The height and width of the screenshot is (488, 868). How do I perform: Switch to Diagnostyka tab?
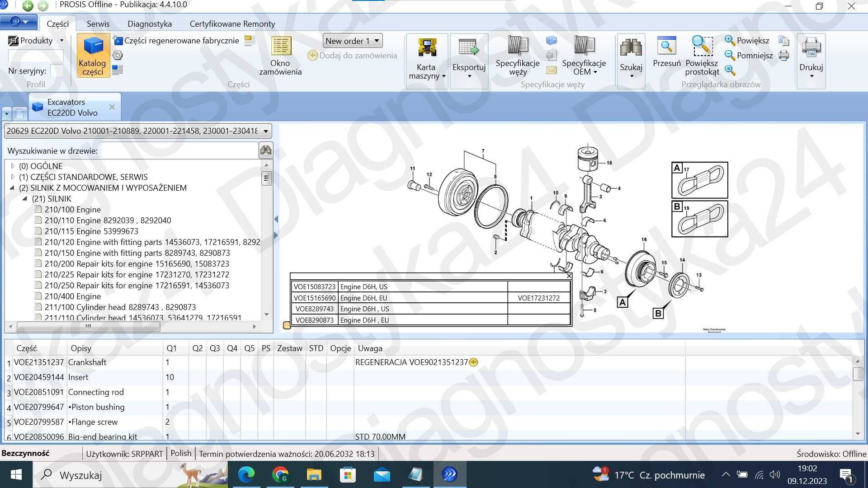click(x=150, y=24)
